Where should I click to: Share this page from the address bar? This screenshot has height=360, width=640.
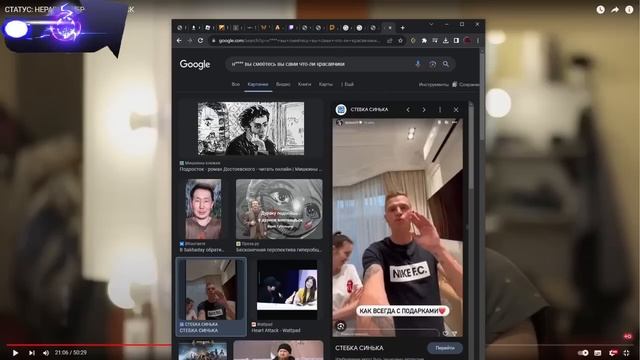tap(390, 40)
